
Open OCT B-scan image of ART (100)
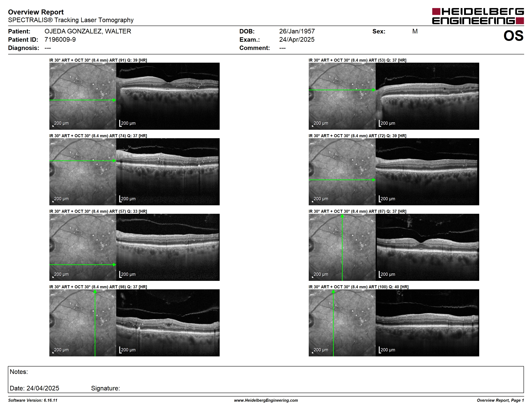[x=427, y=323]
